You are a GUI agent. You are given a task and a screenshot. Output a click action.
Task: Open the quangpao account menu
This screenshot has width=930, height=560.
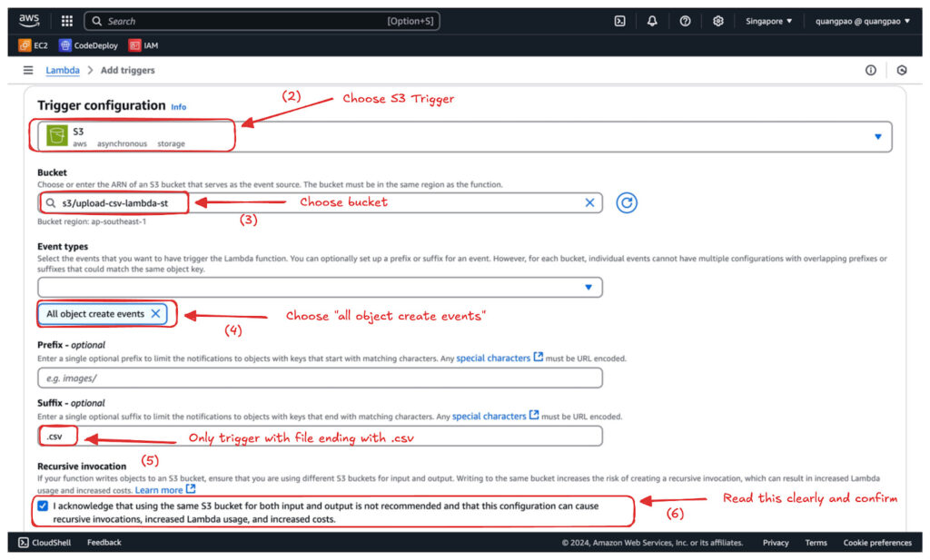863,22
